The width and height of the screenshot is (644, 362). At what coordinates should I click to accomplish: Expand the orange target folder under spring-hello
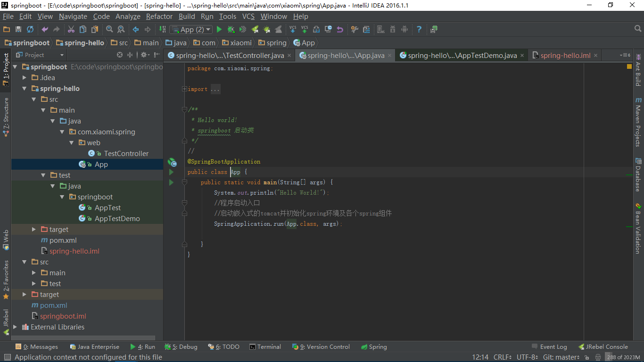(33, 230)
